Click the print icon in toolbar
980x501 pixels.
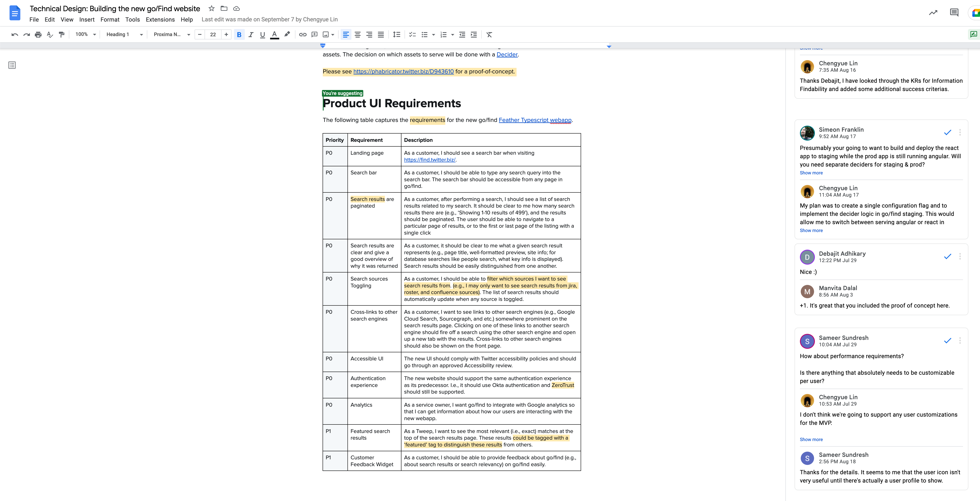(38, 35)
